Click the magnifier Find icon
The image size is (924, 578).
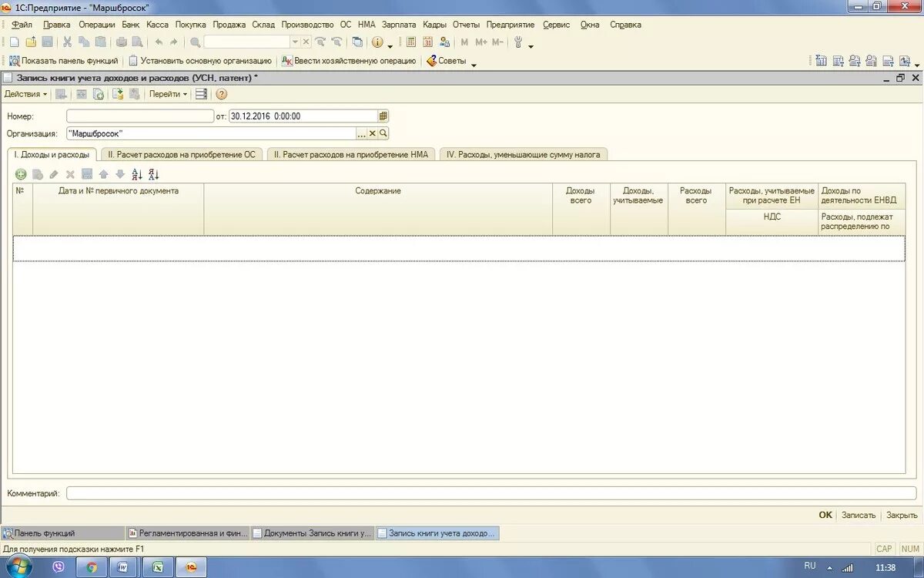(x=196, y=42)
